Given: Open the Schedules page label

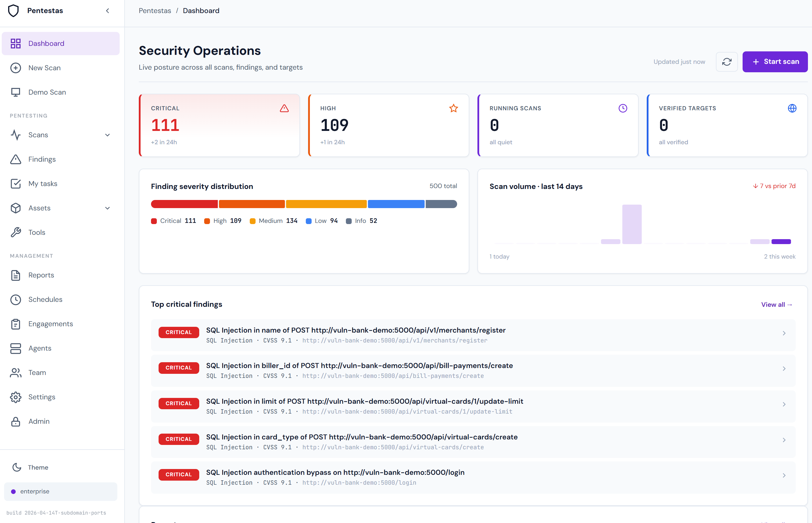Looking at the screenshot, I should click(x=45, y=300).
